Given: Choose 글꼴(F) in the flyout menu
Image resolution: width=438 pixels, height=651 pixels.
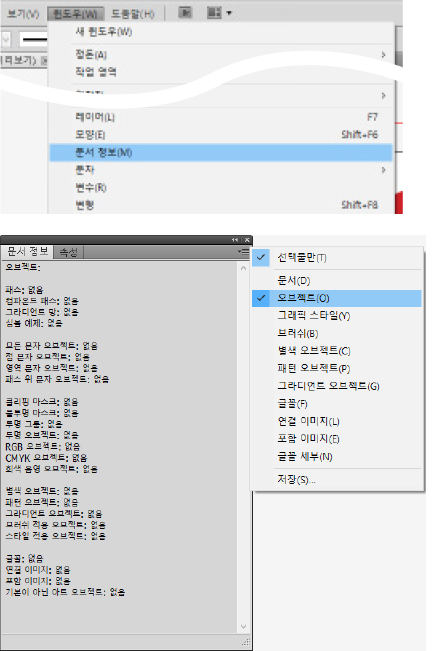Looking at the screenshot, I should pyautogui.click(x=337, y=404).
